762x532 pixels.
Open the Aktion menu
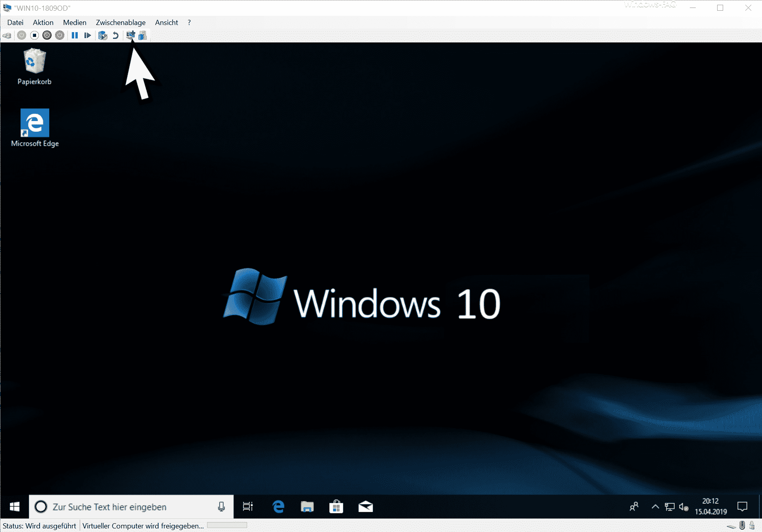tap(43, 23)
